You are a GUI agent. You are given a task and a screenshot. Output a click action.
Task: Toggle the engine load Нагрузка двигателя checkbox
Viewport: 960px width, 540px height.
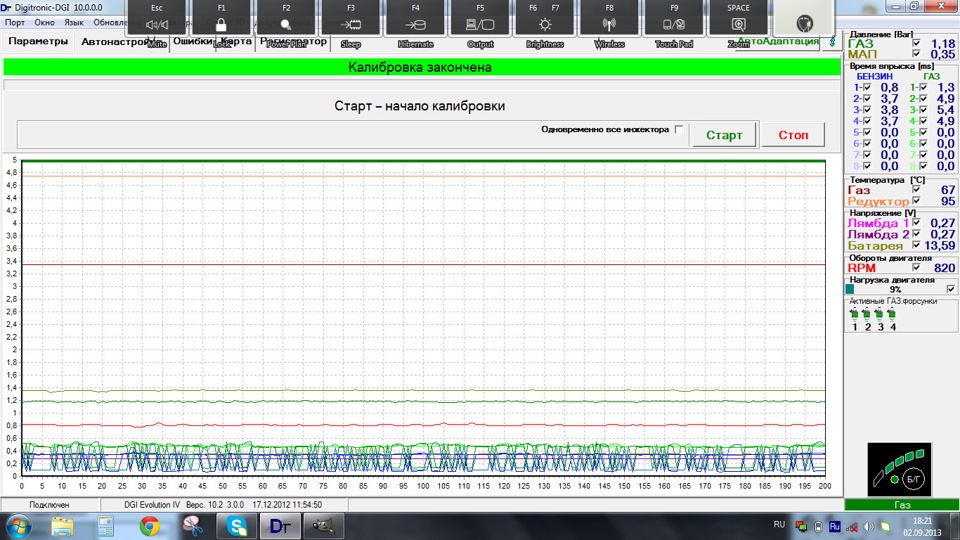(x=950, y=289)
